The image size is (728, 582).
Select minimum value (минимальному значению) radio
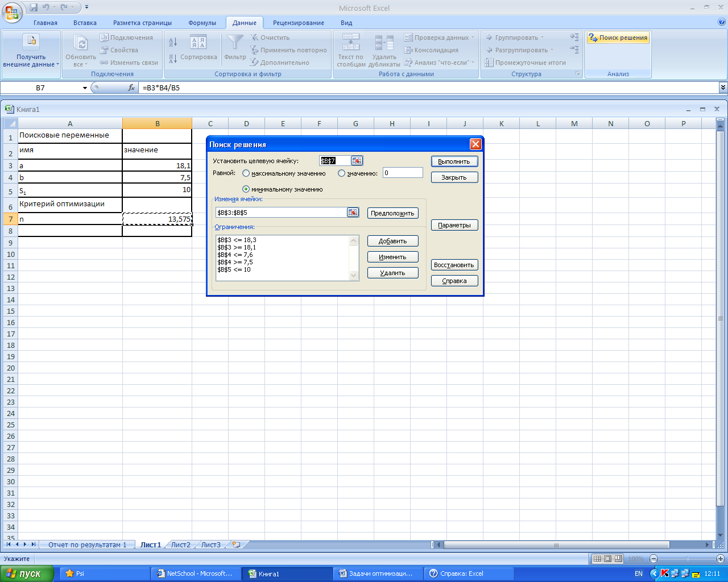246,189
